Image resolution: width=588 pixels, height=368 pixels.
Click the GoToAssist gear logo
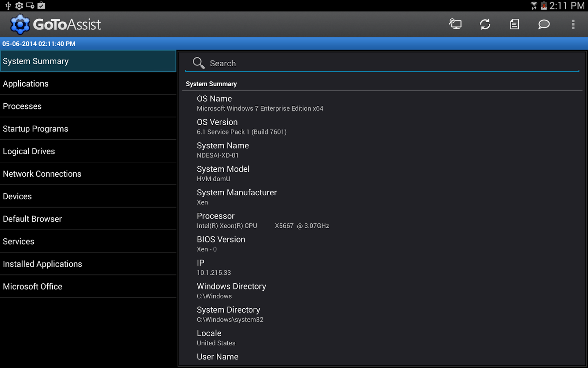[20, 25]
